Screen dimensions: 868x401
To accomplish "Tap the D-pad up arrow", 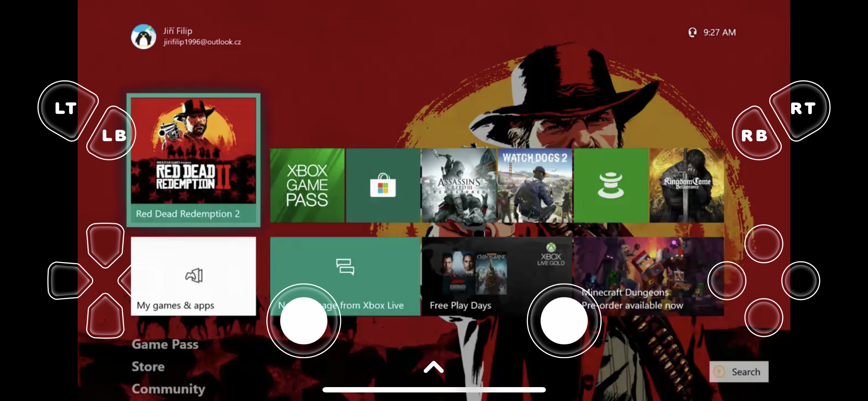I will coord(105,245).
